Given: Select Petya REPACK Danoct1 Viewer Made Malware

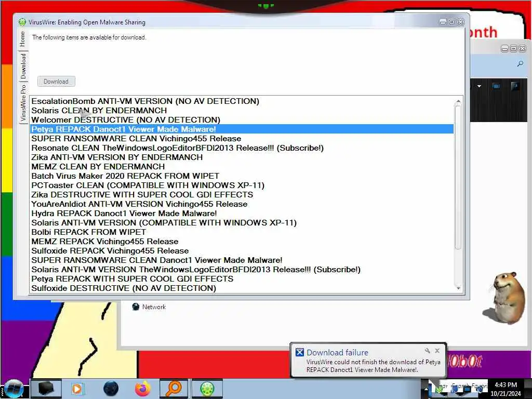Looking at the screenshot, I should click(x=242, y=129).
